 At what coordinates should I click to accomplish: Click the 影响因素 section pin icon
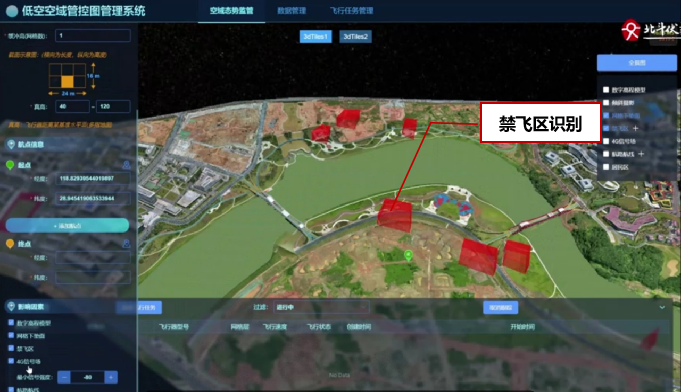click(x=11, y=306)
